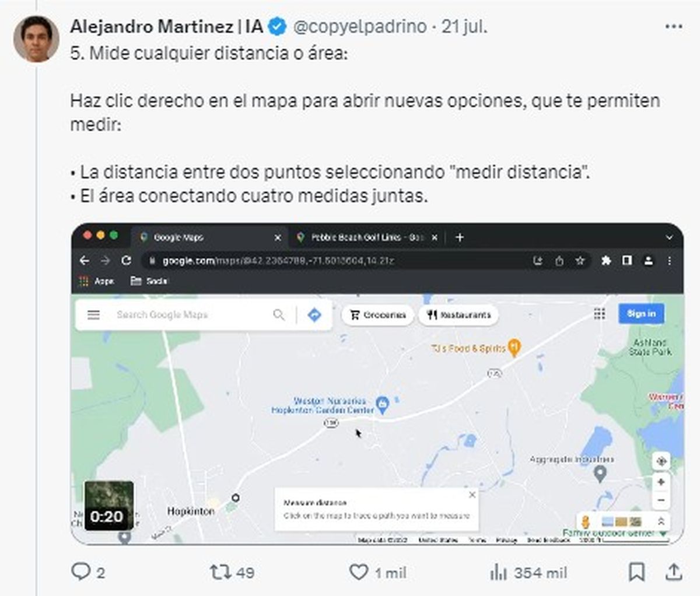
Task: Click the search magnifier in the Maps search bar
Action: (x=279, y=314)
